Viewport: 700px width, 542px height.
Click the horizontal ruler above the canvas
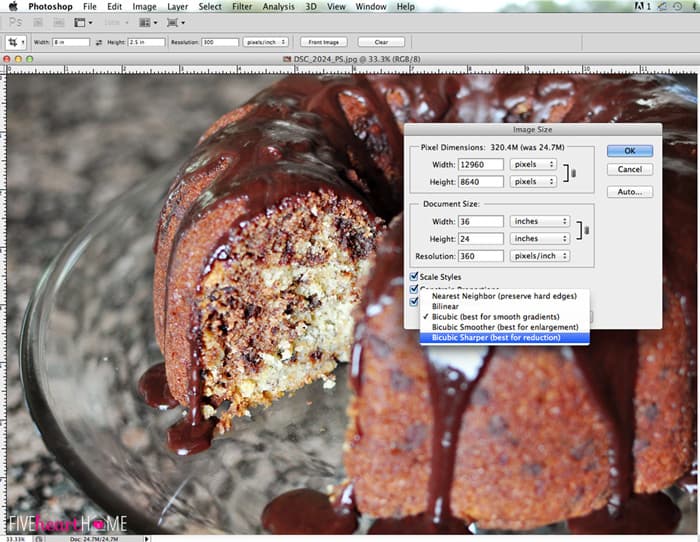pyautogui.click(x=351, y=69)
